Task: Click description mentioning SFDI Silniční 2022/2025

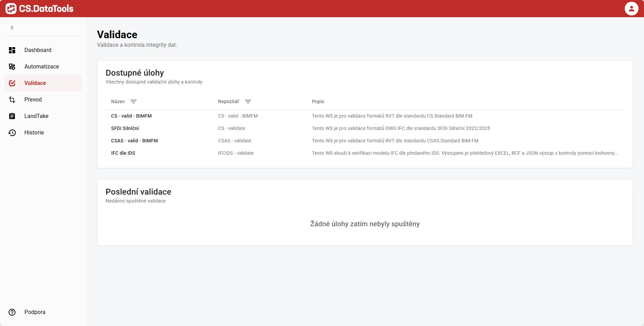Action: click(x=401, y=129)
